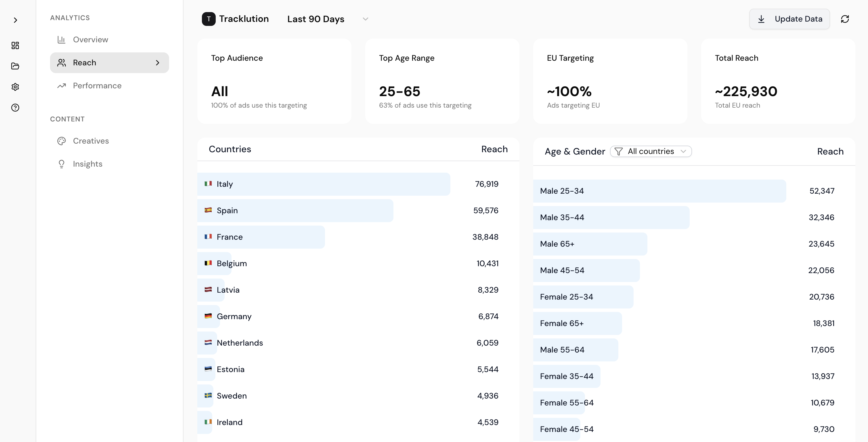Click the folder icon in left rail

pos(15,66)
